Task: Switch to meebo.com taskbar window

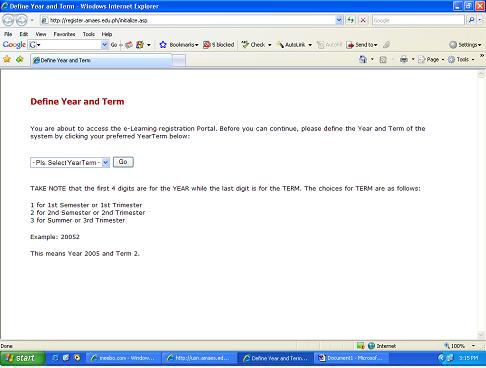Action: 123,358
